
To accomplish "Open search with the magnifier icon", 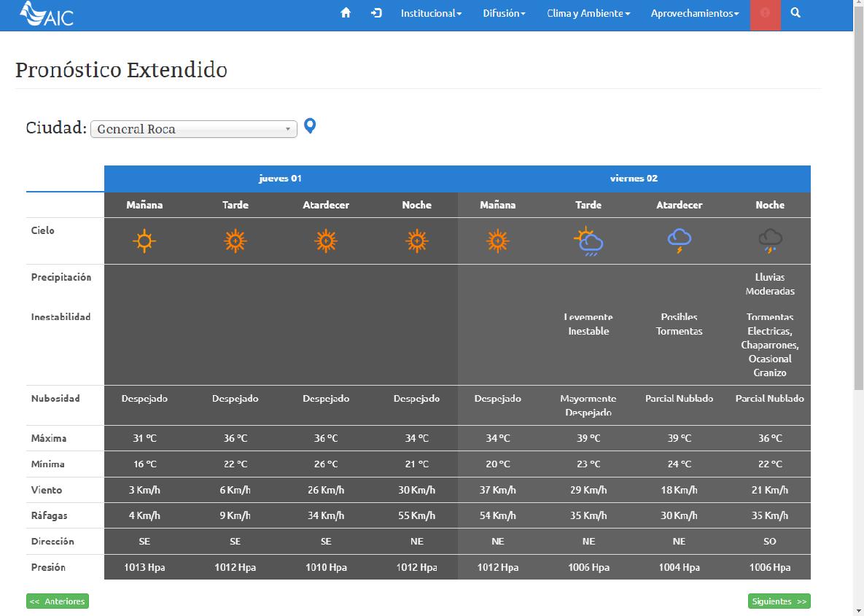I will pos(795,13).
